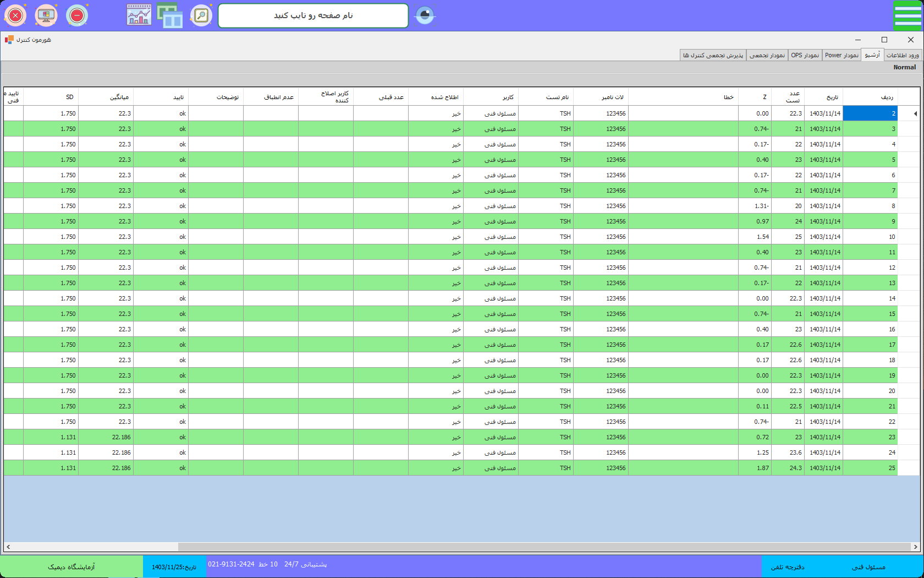Open the دفترچه تلفن phone book button
The image size is (924, 578).
click(x=788, y=566)
